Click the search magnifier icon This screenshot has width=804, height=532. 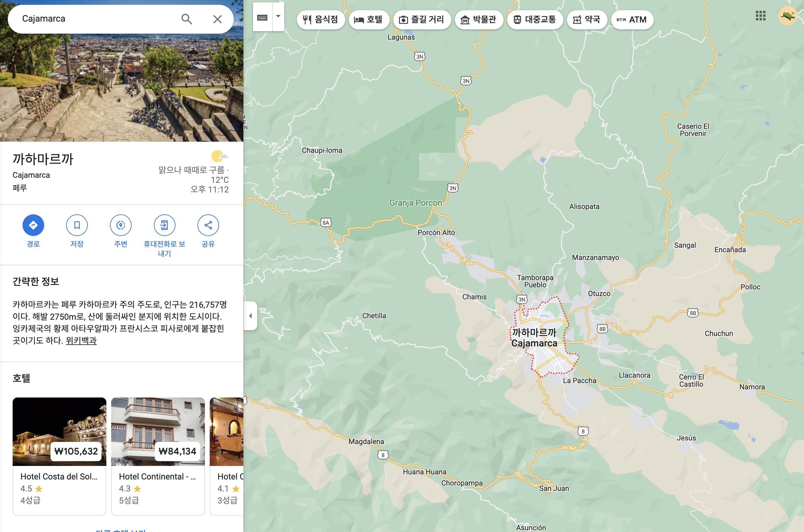tap(186, 19)
